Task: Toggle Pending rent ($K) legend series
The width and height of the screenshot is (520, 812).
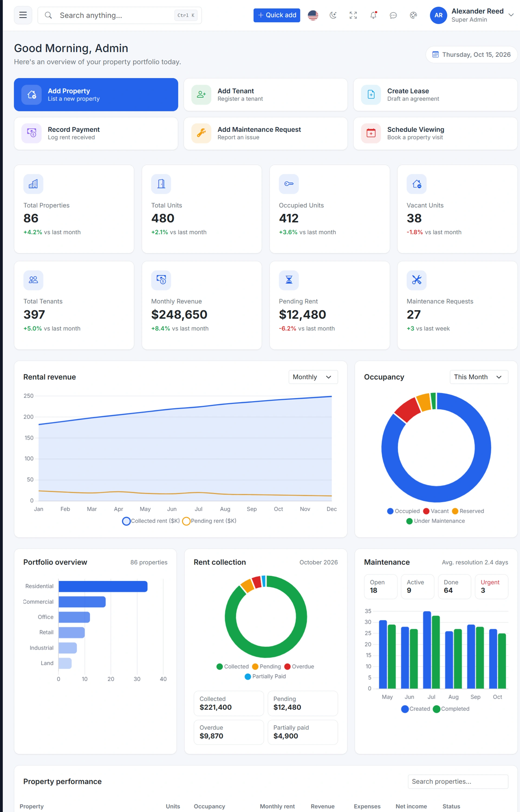Action: pos(209,521)
